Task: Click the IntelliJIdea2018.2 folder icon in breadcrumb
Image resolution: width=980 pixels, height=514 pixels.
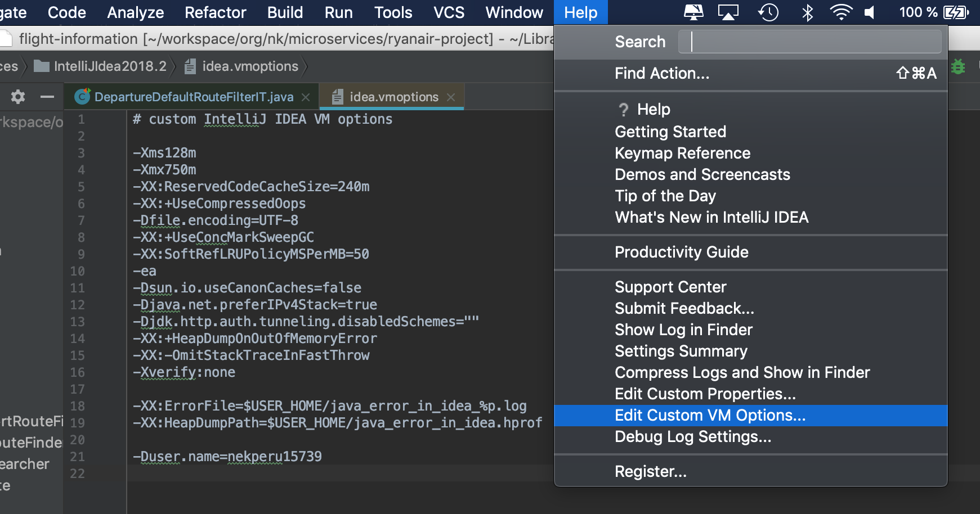Action: (x=41, y=66)
